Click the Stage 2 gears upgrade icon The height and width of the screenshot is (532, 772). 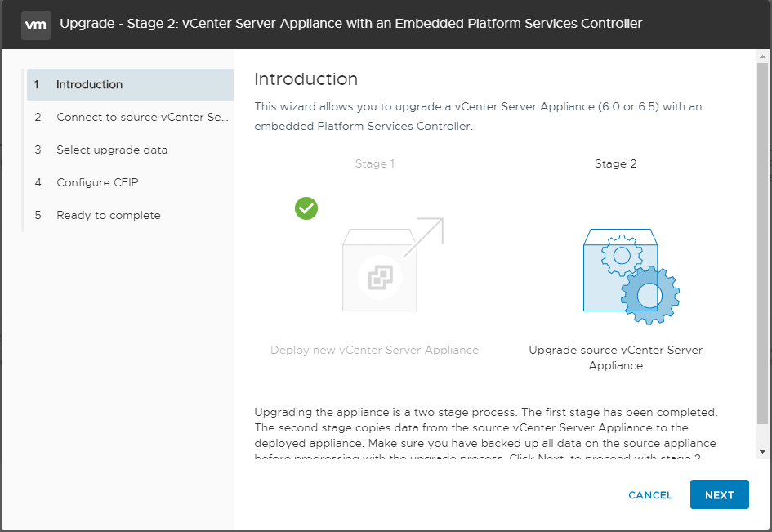pyautogui.click(x=631, y=276)
